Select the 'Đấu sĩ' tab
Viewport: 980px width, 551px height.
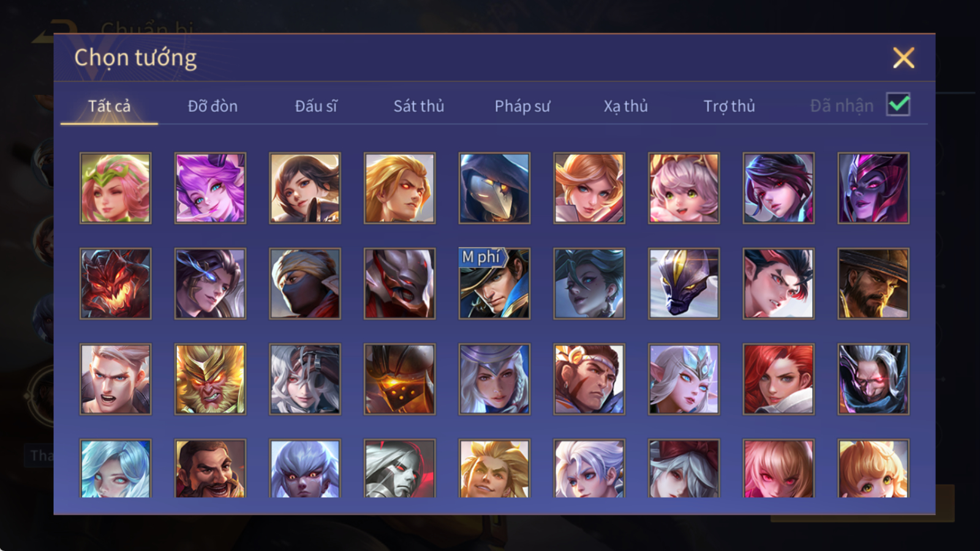click(316, 106)
